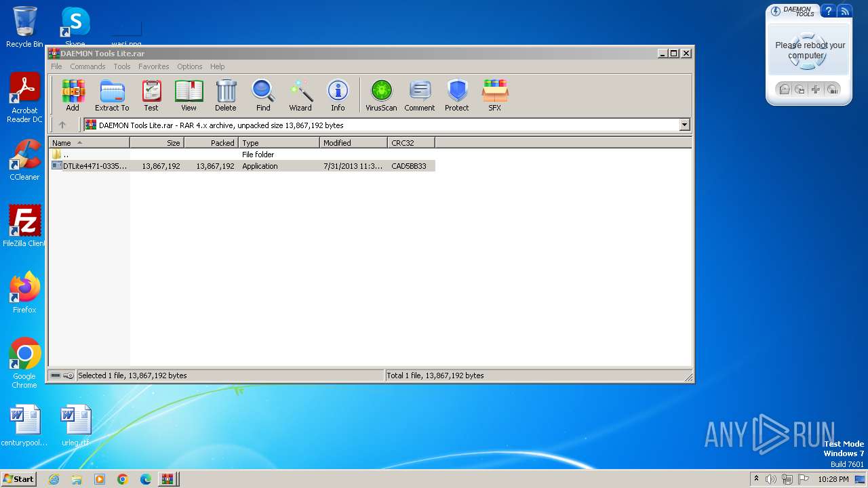
Task: Open the Options menu
Action: click(x=190, y=66)
